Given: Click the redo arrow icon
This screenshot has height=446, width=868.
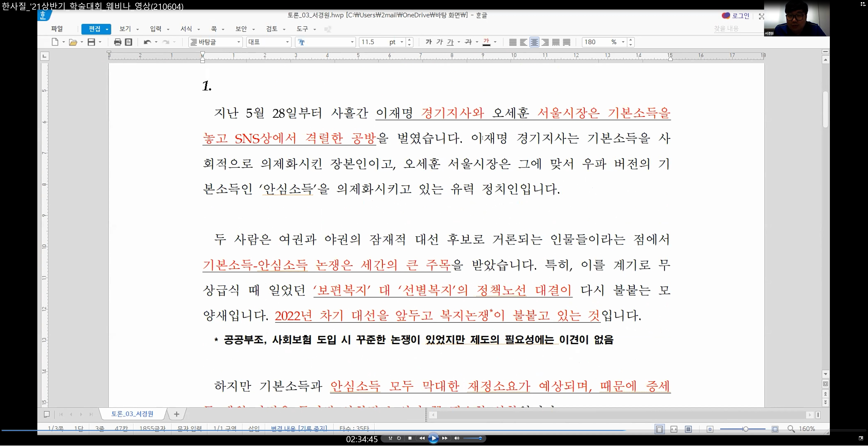Looking at the screenshot, I should tap(166, 42).
